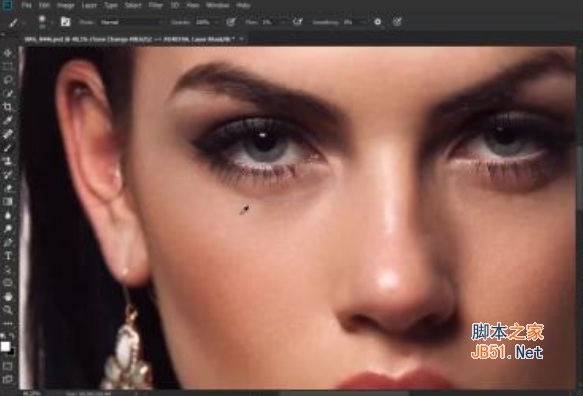Select the Path Selection tool
Screen dimensions: 583x396
(x=8, y=269)
